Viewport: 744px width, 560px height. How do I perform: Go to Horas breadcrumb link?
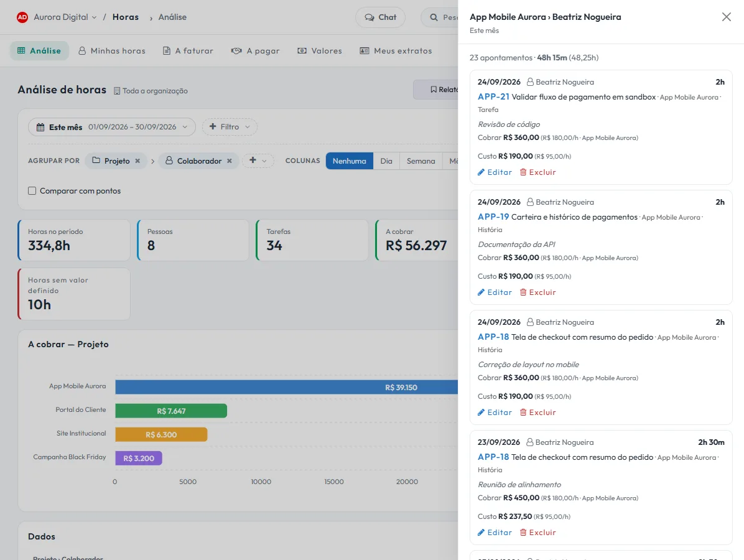point(125,17)
